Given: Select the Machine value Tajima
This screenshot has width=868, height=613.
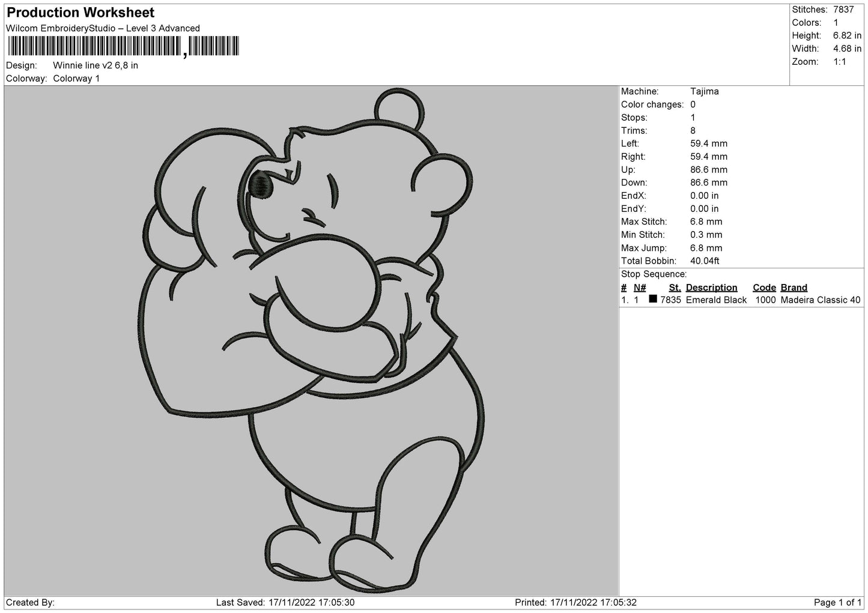Looking at the screenshot, I should [705, 91].
